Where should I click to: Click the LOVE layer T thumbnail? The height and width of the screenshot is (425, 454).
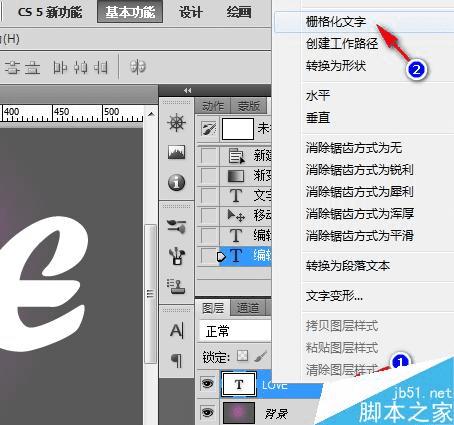pos(239,384)
